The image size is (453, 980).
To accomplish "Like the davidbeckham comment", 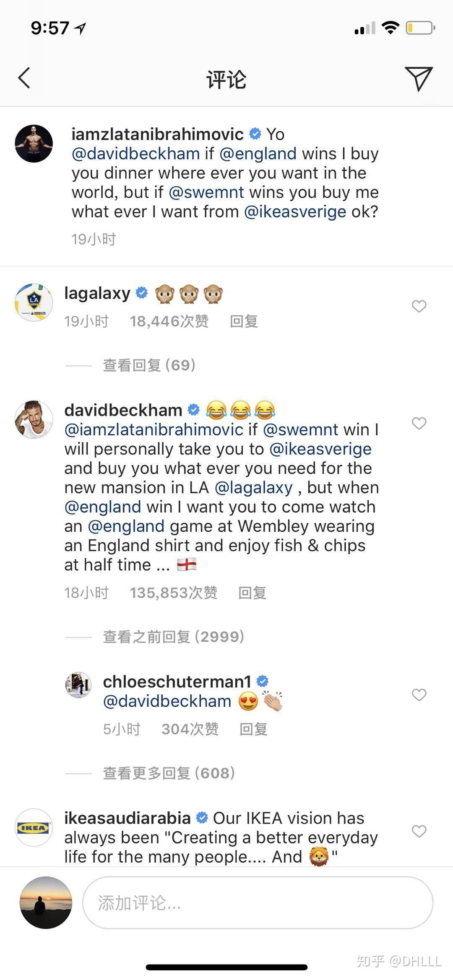I will (x=419, y=423).
